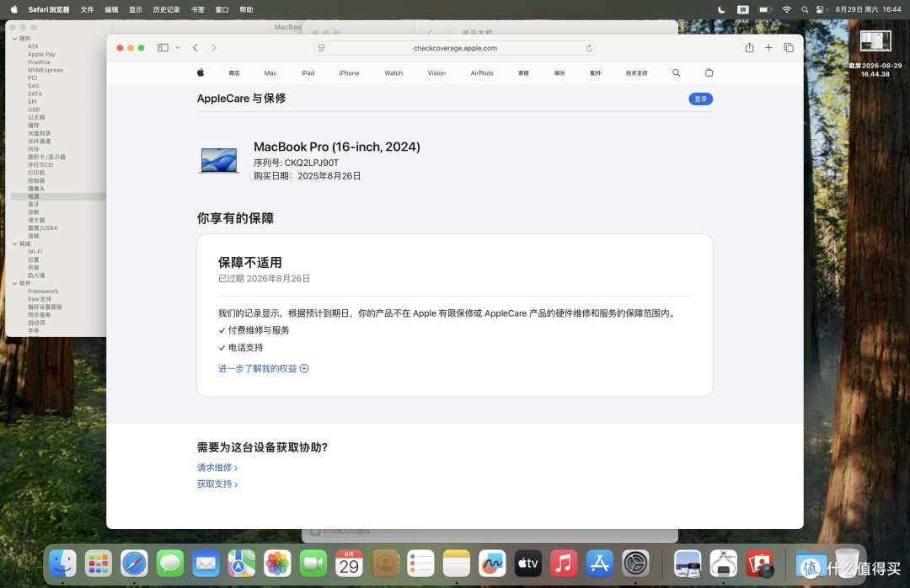
Task: Open the AirPods site navigation item
Action: (482, 73)
